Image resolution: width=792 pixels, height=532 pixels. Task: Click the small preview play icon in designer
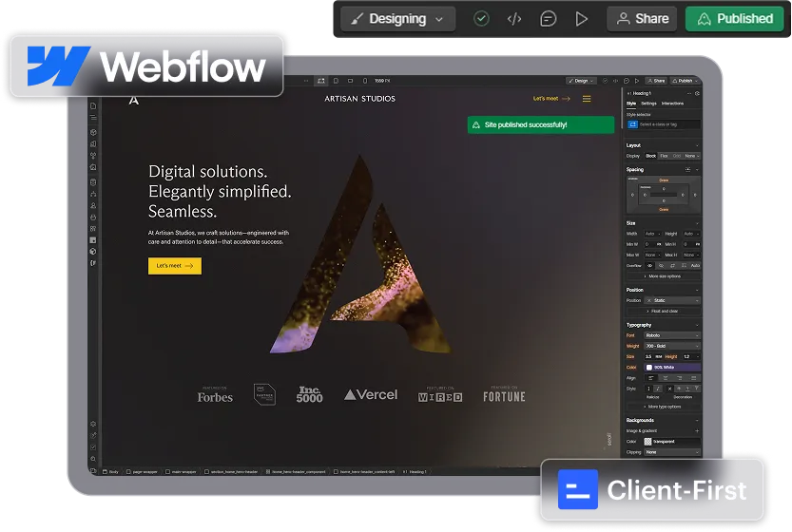click(x=637, y=81)
